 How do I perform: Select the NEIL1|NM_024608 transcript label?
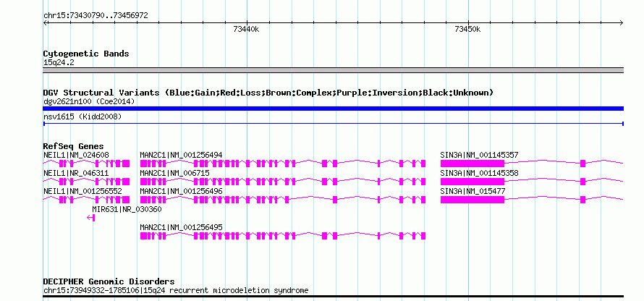[76, 156]
